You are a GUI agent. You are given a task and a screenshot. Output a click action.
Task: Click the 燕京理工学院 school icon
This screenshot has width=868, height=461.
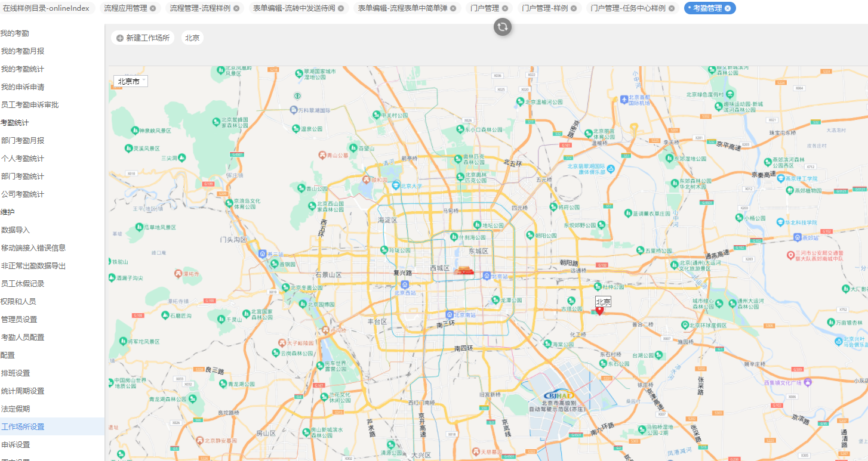pyautogui.click(x=780, y=178)
